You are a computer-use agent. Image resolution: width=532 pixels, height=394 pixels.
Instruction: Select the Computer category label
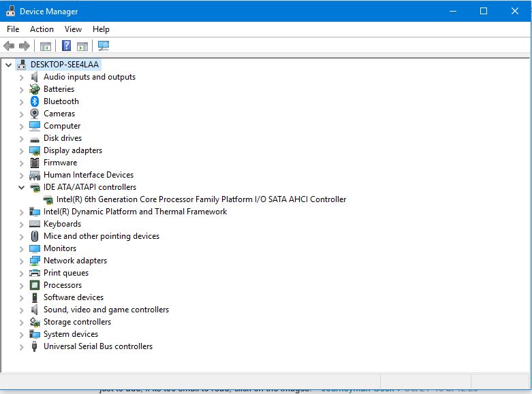tap(62, 126)
